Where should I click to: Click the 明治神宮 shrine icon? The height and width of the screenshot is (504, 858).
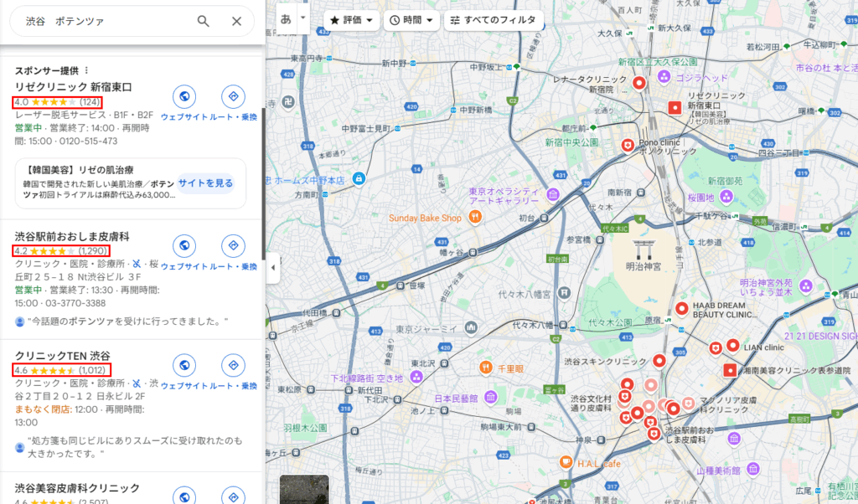[643, 249]
